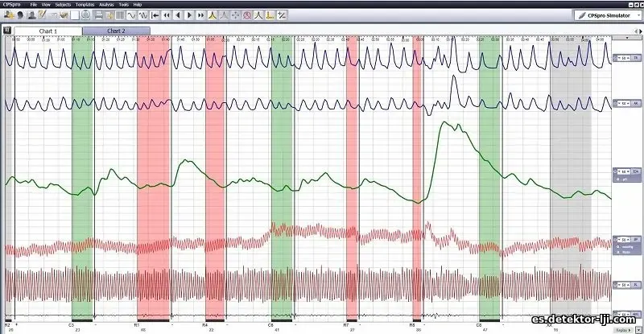
Task: Open the Subjects menu
Action: pyautogui.click(x=64, y=5)
